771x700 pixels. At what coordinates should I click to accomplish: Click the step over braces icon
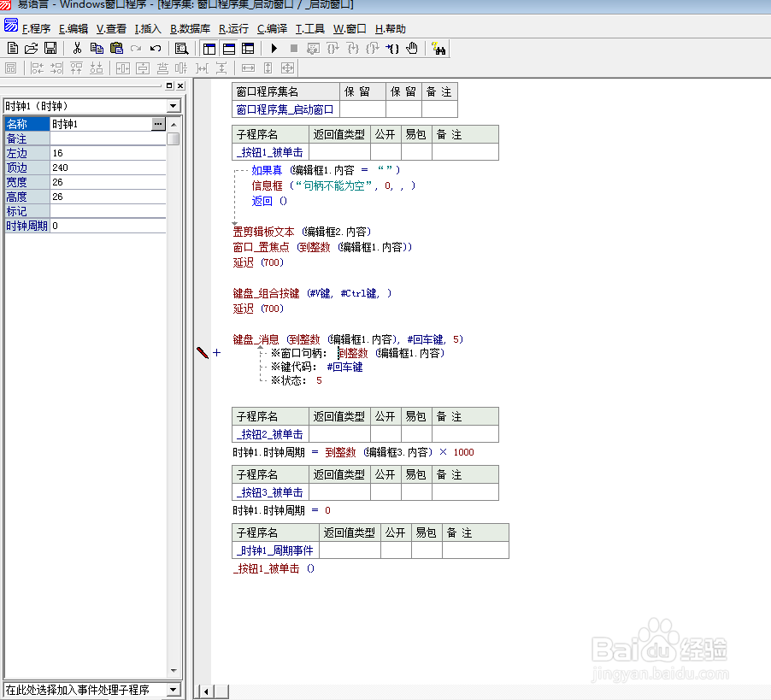tap(333, 48)
